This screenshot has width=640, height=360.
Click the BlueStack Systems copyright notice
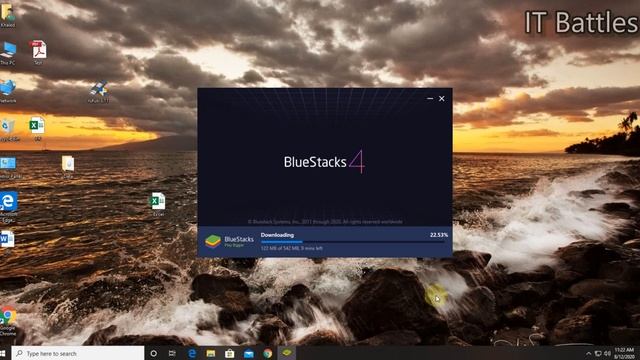point(325,222)
